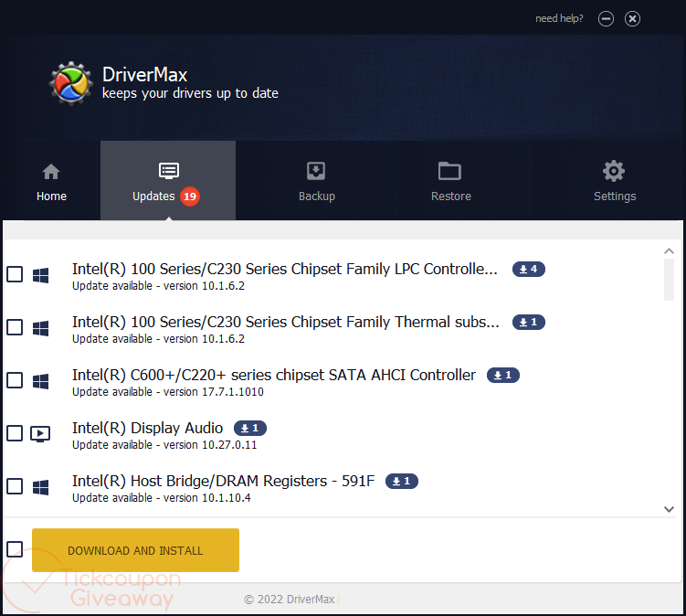
Task: Open the Settings tab
Action: [614, 181]
